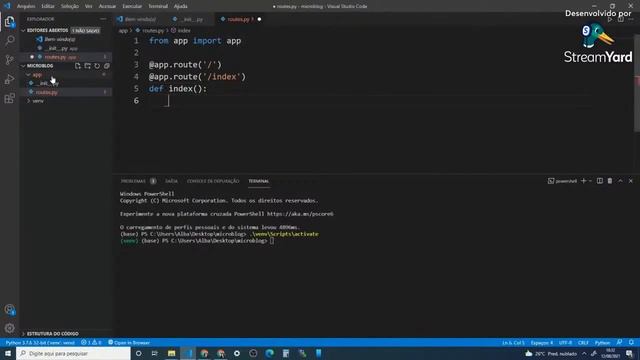Switch to the Saída panel tab
Screen dimensions: 640x360
(x=171, y=181)
